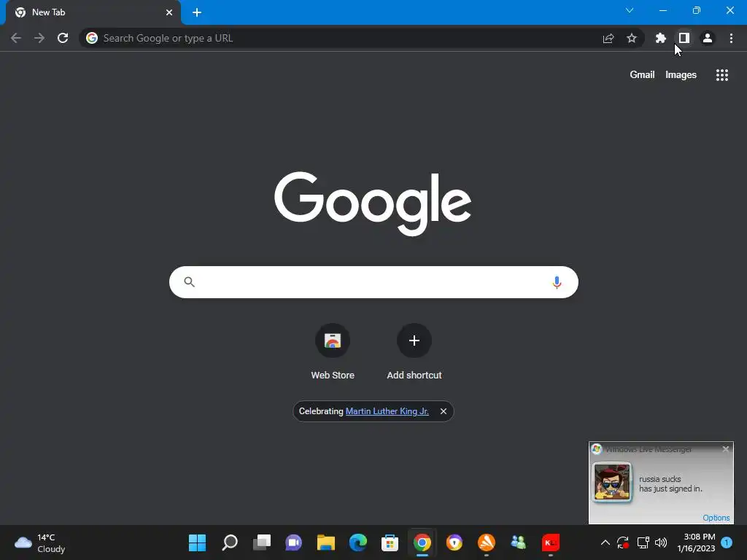This screenshot has width=747, height=560.
Task: Click the Google search box
Action: [x=373, y=282]
